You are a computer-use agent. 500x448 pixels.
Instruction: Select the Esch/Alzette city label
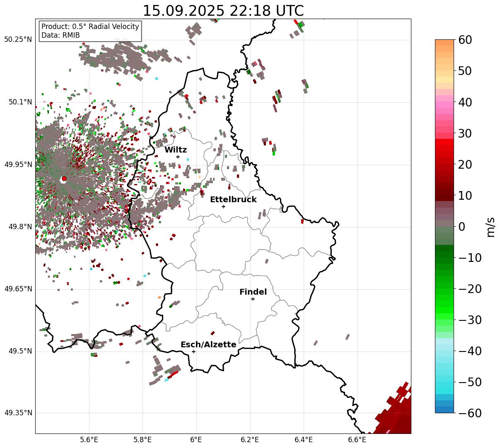pos(208,345)
